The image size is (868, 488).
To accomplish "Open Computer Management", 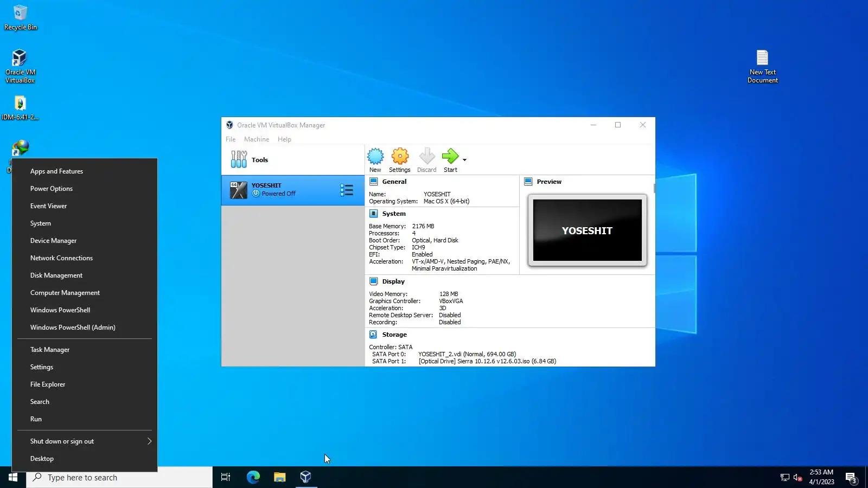I will click(x=85, y=293).
